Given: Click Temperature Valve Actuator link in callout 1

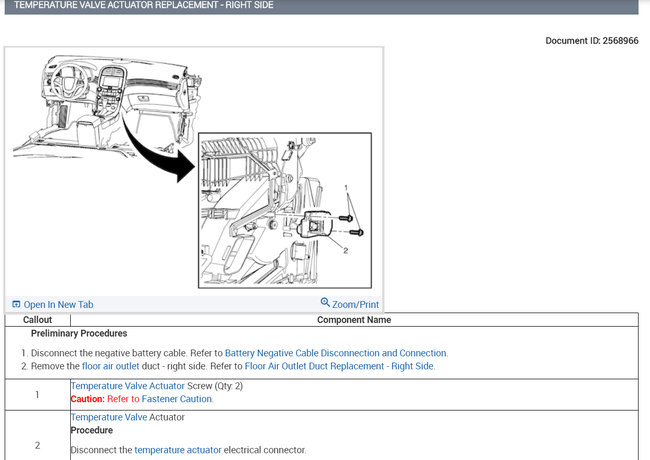Looking at the screenshot, I should tap(128, 386).
